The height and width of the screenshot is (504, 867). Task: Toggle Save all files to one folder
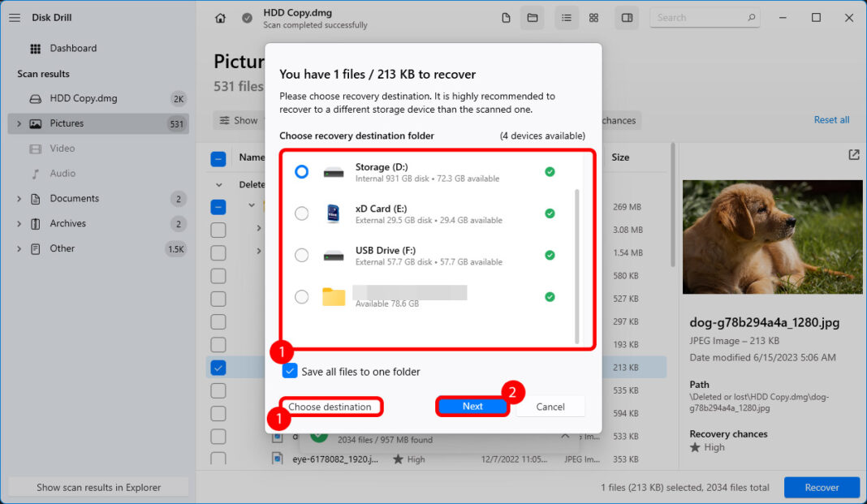[x=290, y=372]
